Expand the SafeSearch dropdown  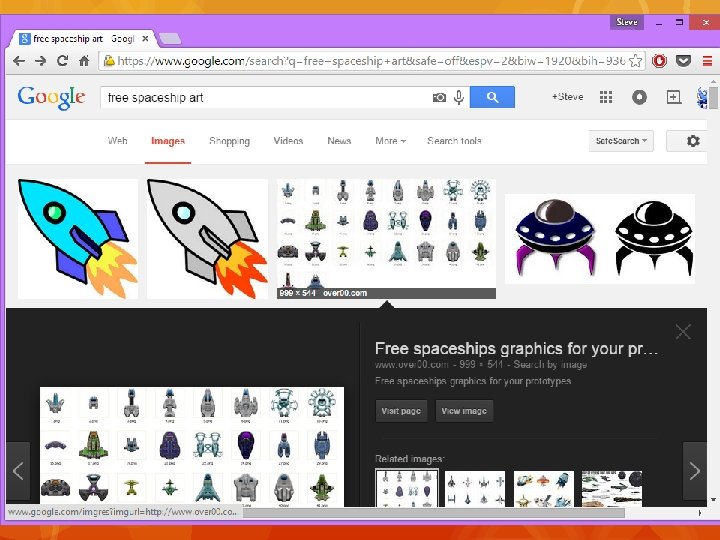tap(621, 141)
